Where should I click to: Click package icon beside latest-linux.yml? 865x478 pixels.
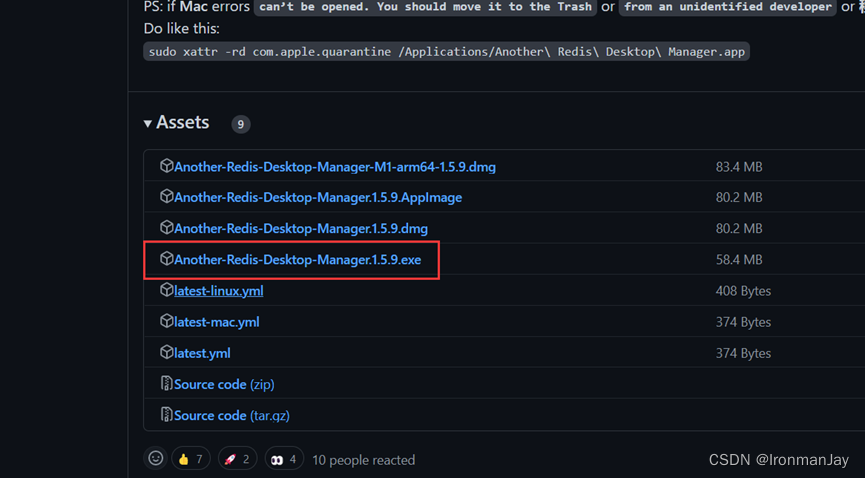point(167,289)
